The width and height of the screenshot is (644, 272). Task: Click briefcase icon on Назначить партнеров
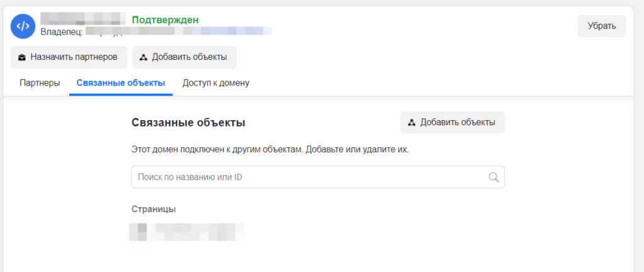click(x=22, y=57)
